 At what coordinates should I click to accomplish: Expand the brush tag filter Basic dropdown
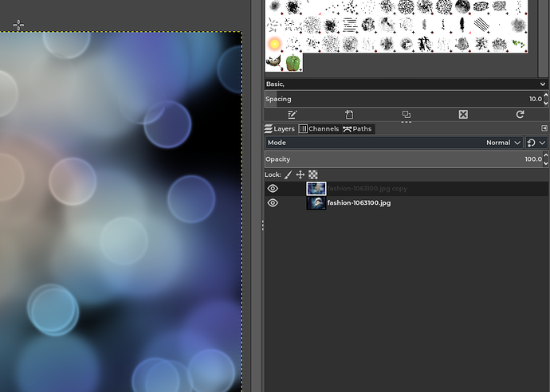(542, 84)
